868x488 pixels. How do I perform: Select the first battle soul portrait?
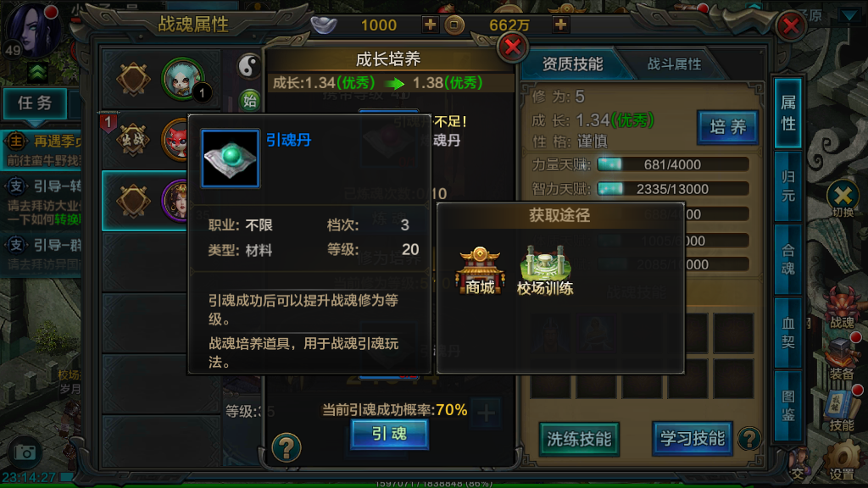click(x=183, y=79)
